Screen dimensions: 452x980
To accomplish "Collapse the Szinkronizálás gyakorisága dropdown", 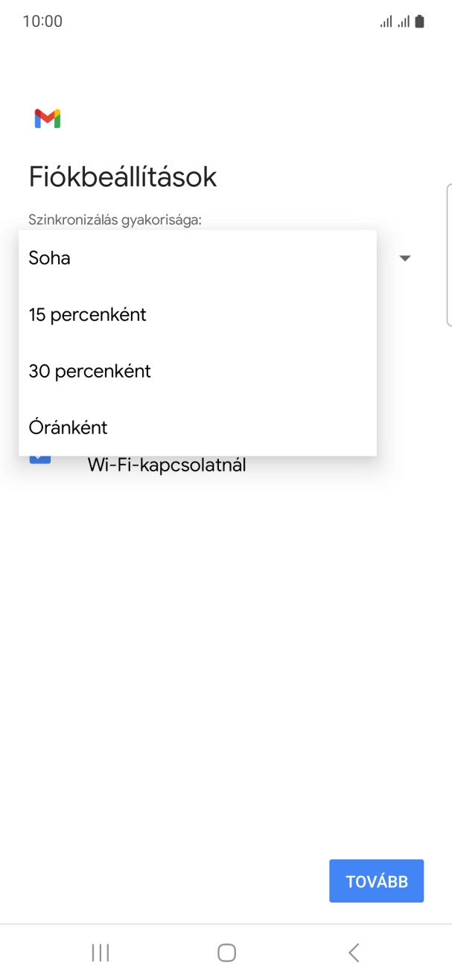I will pos(404,258).
